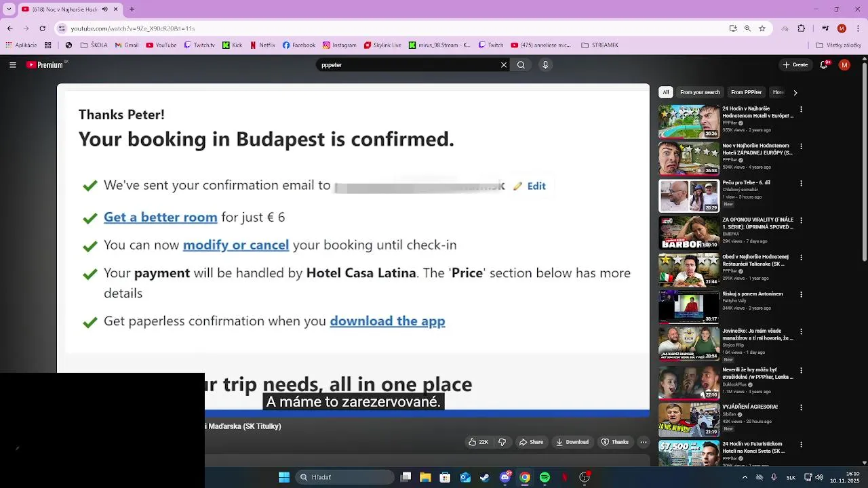Open the YouTube account avatar menu
The height and width of the screenshot is (488, 868).
coord(844,65)
